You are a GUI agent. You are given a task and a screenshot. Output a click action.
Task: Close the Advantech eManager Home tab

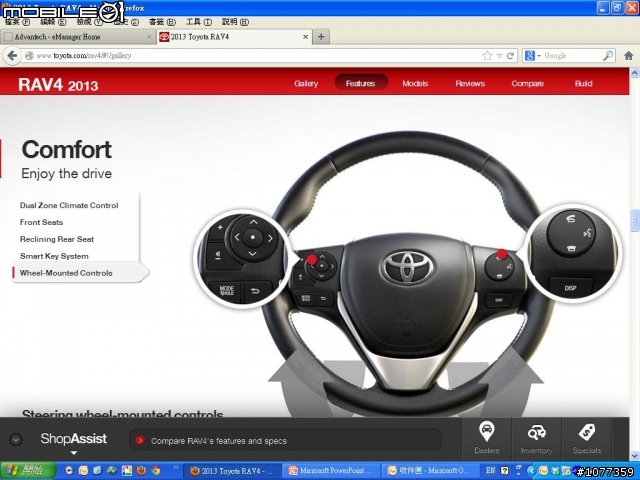(149, 37)
